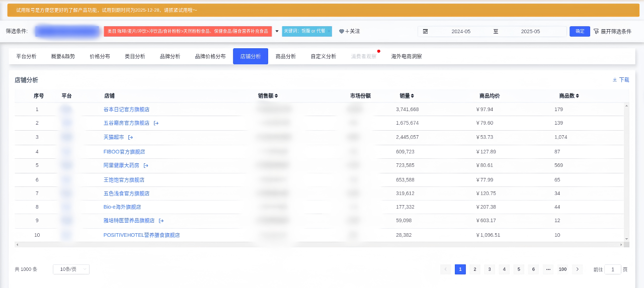644x288 pixels.
Task: Jump to last page 100
Action: (x=562, y=269)
